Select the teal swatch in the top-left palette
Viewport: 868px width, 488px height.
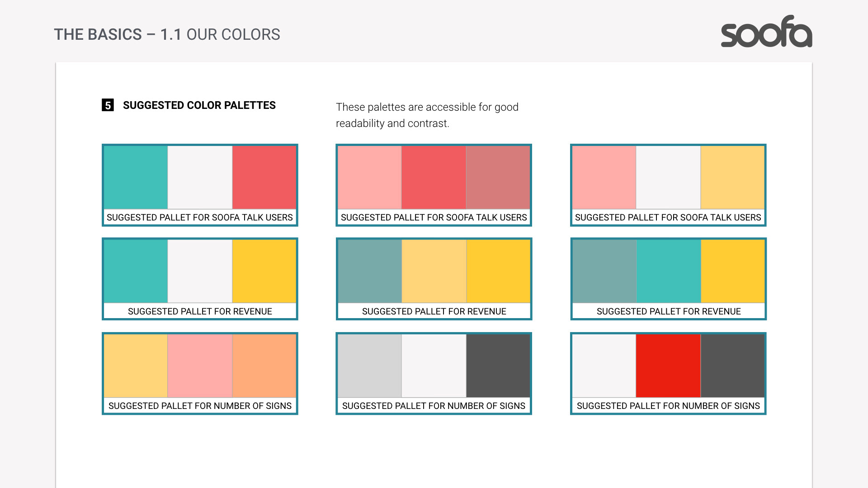coord(136,177)
